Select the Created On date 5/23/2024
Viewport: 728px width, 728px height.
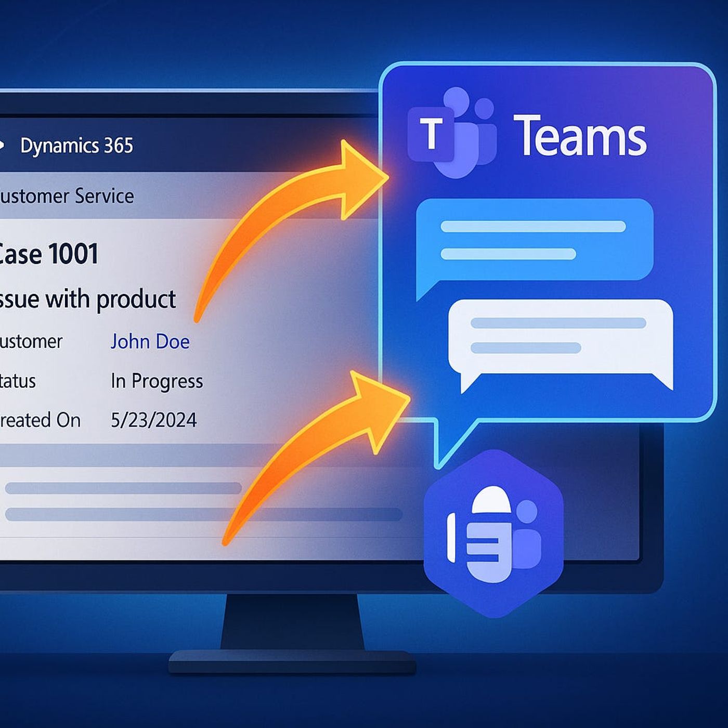pyautogui.click(x=154, y=420)
